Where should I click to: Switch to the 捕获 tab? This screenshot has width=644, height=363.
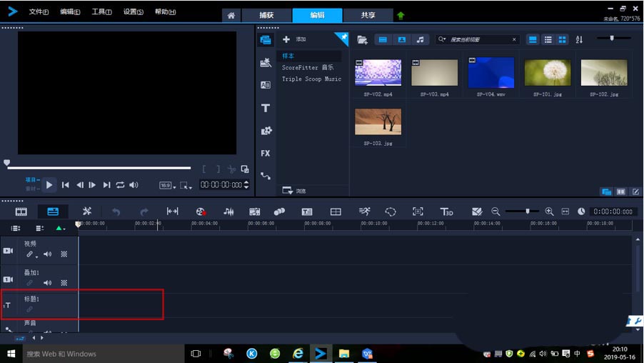pos(266,15)
